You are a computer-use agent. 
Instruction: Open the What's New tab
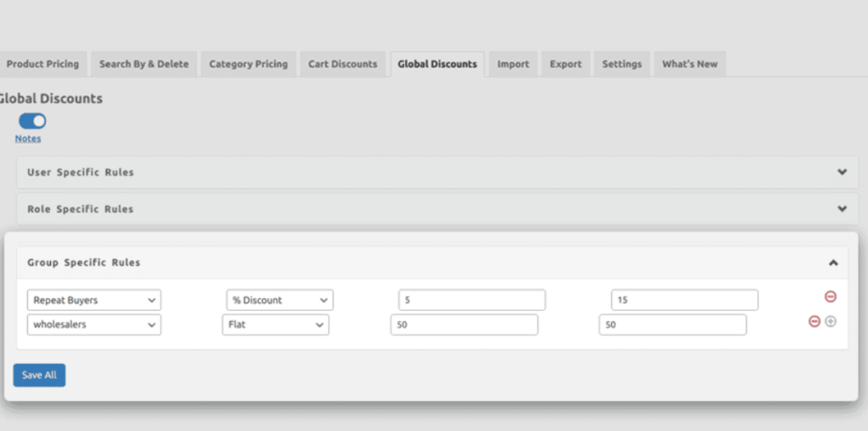[x=689, y=64]
